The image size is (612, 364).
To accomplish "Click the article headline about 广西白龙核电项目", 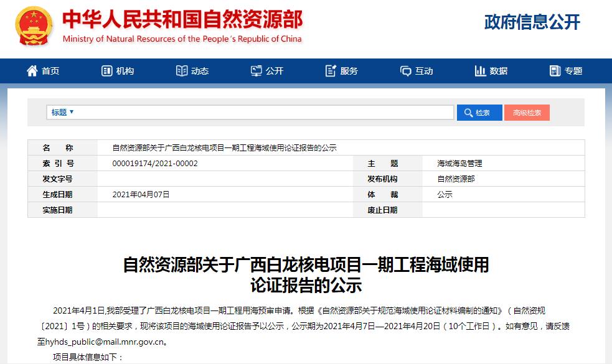I will pos(306,275).
